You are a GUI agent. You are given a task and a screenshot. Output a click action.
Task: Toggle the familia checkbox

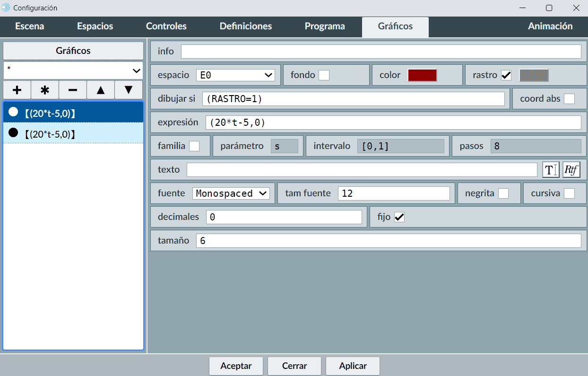(x=194, y=146)
